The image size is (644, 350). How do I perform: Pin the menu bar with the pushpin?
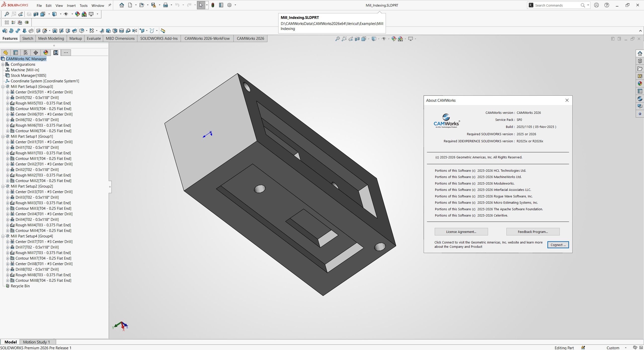[110, 5]
